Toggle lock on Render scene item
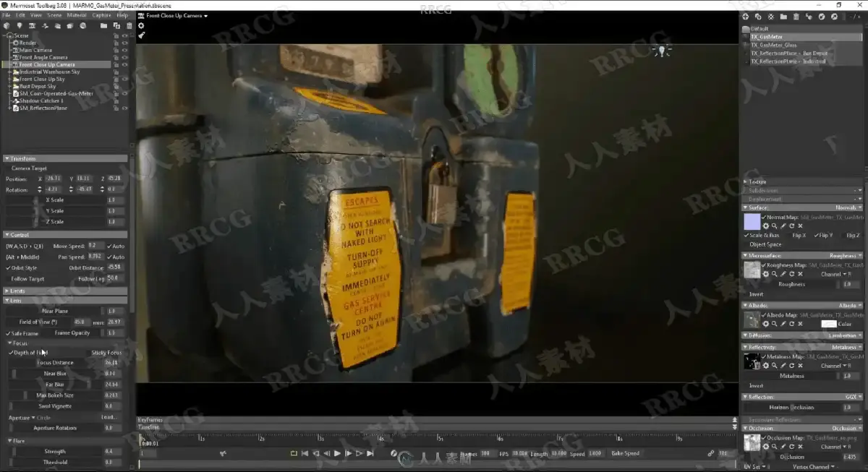The height and width of the screenshot is (472, 868). point(116,43)
